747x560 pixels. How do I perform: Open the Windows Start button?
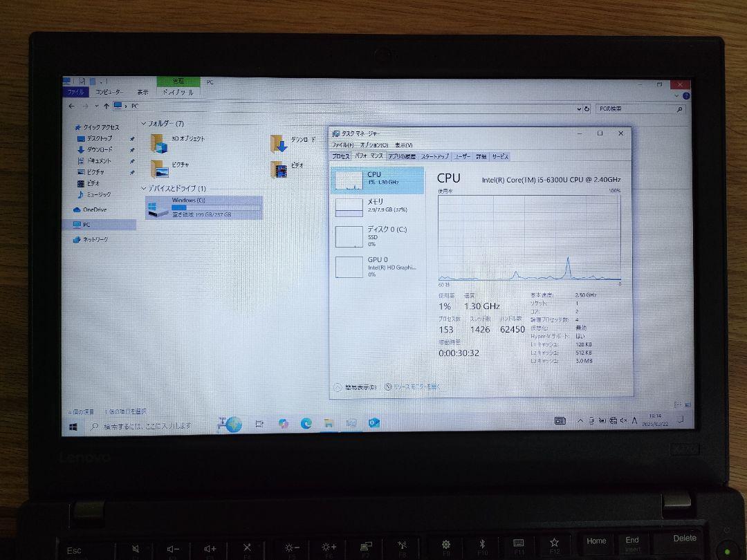[73, 427]
